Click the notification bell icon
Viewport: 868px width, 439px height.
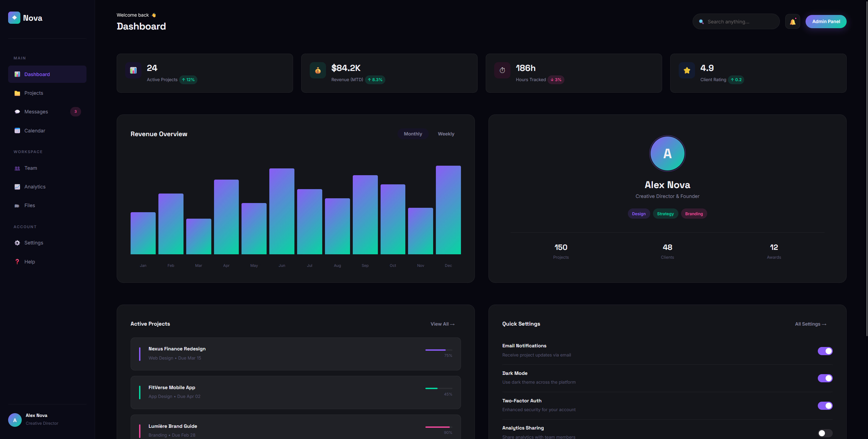[792, 22]
